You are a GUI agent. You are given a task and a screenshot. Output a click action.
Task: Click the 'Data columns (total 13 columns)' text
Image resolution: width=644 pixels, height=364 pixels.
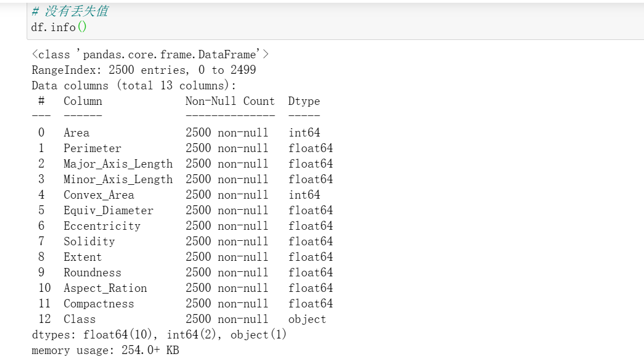point(134,85)
